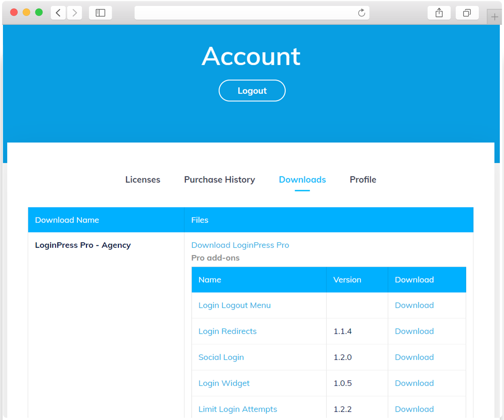Go back with the browser back arrow

click(x=58, y=13)
